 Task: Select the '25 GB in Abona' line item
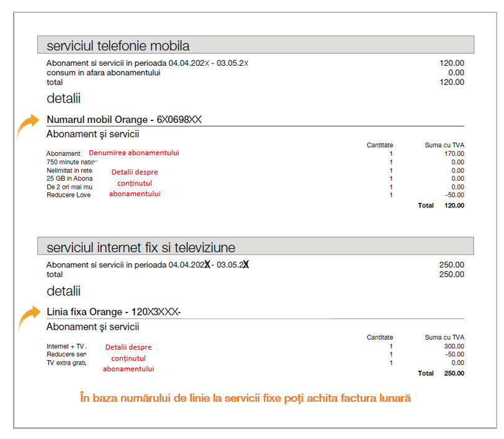70,179
